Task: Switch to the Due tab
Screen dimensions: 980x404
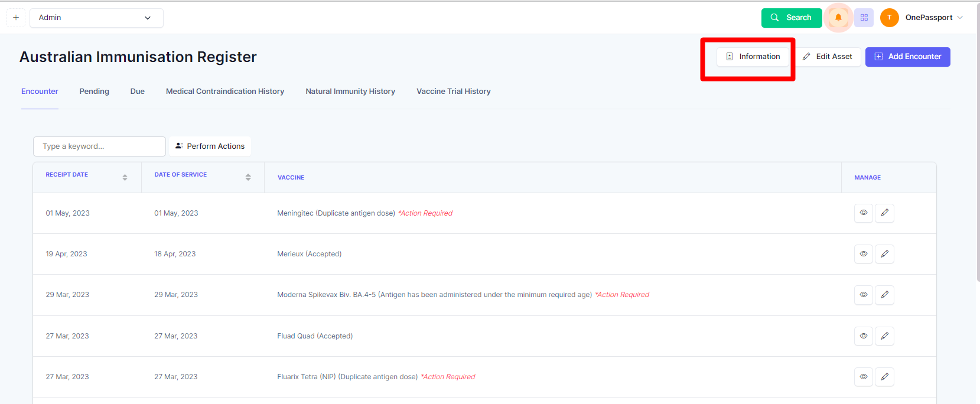Action: (138, 92)
